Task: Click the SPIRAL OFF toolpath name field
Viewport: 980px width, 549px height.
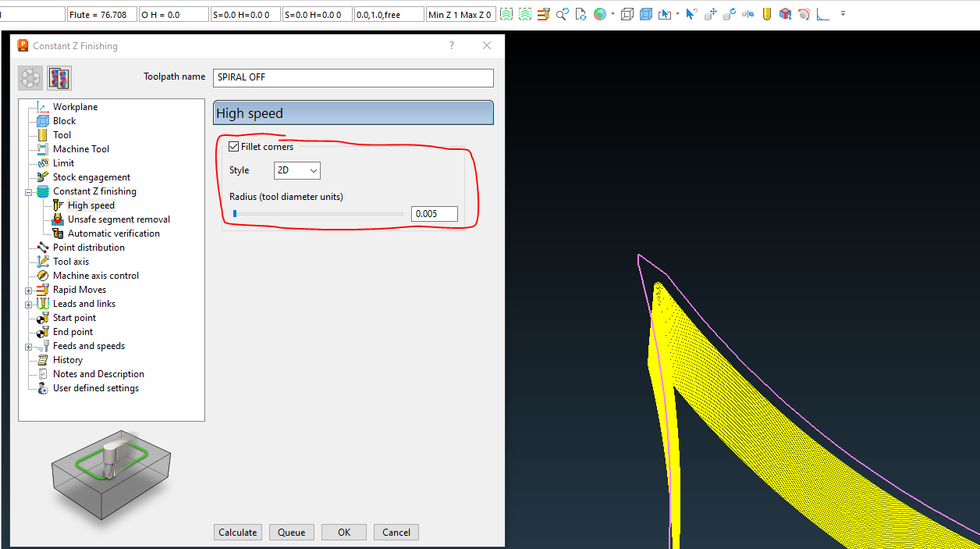Action: [353, 77]
